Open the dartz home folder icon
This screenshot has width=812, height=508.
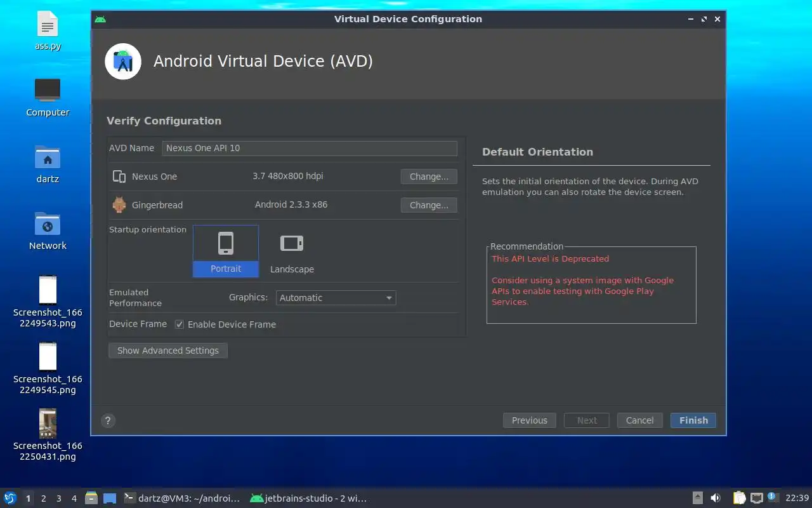click(48, 164)
